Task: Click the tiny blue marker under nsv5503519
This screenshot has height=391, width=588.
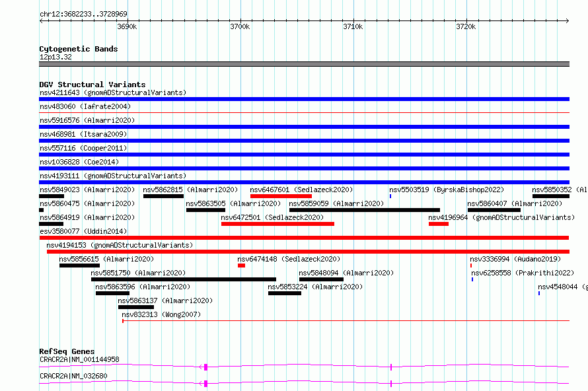Action: (x=390, y=196)
